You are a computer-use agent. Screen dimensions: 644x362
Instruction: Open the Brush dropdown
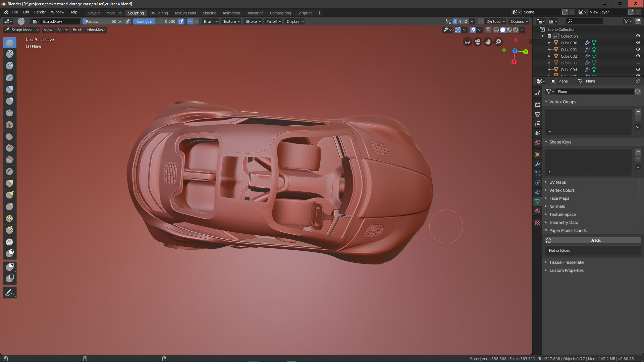pyautogui.click(x=211, y=21)
